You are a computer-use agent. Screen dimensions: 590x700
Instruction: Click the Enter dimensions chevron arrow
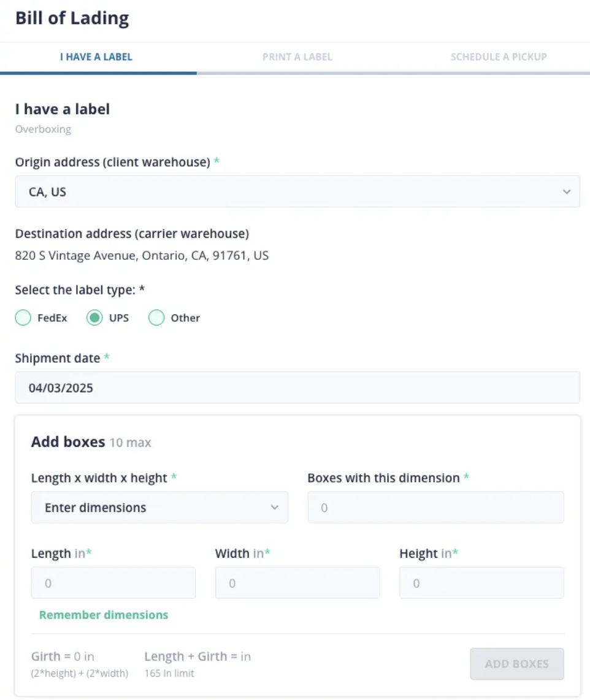pyautogui.click(x=274, y=508)
